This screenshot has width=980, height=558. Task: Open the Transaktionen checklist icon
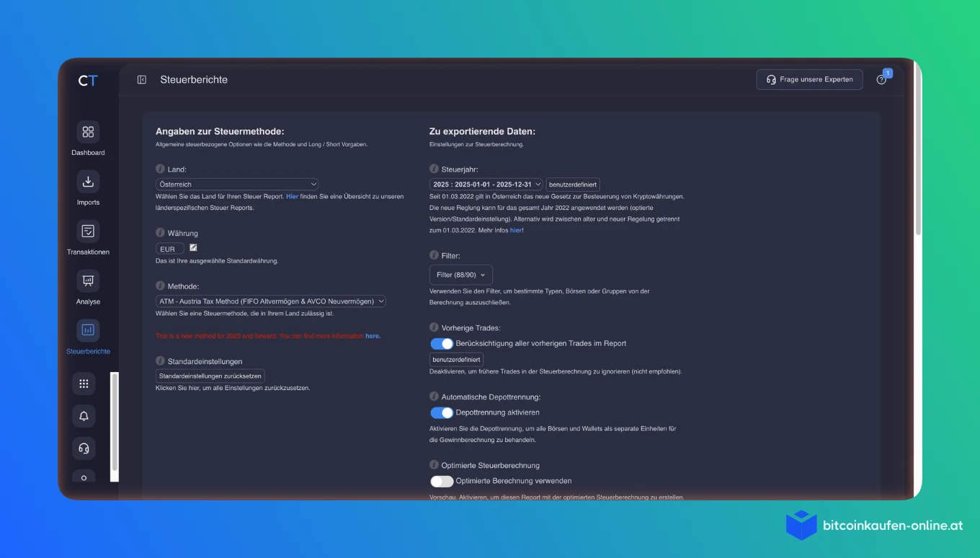pyautogui.click(x=88, y=231)
